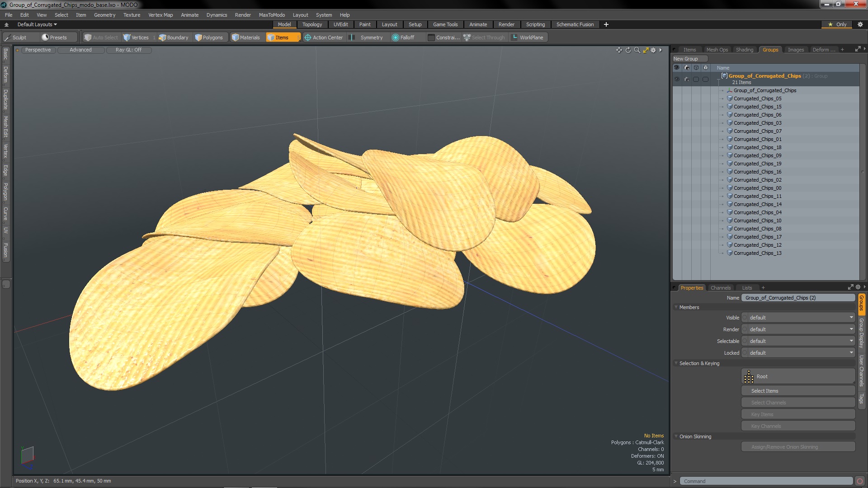Image resolution: width=868 pixels, height=488 pixels.
Task: Toggle visibility eye of Group_of_Corrugated_Chips group
Action: [x=677, y=79]
